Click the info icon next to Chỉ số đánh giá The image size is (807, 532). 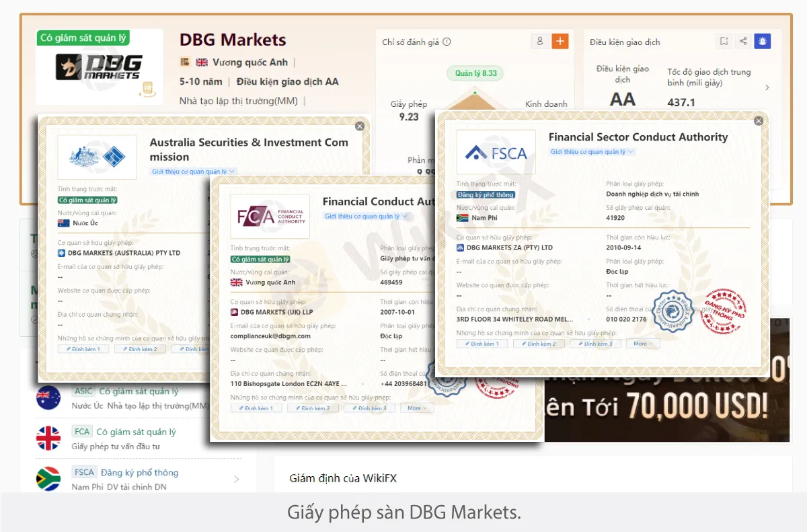(447, 42)
